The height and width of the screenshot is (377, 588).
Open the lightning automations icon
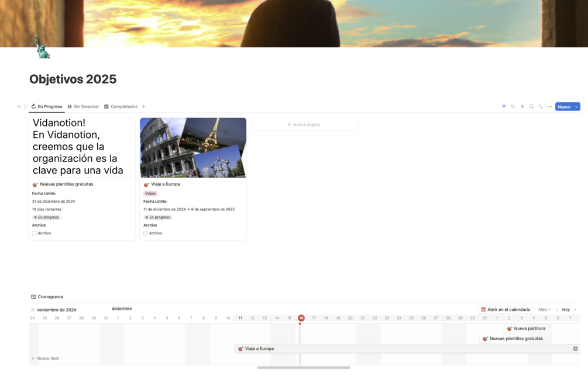522,107
